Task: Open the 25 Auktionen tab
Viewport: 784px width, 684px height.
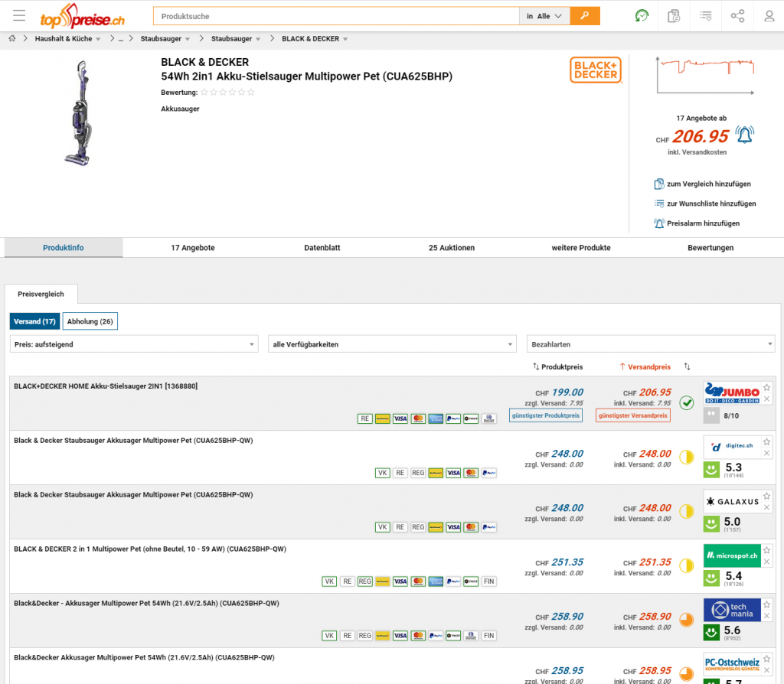Action: pos(451,248)
